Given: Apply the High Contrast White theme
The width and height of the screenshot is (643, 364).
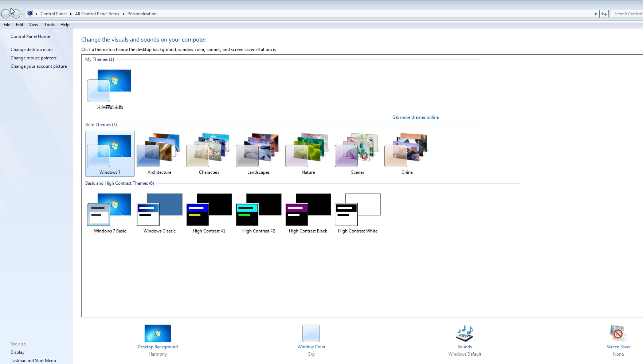Looking at the screenshot, I should click(x=357, y=213).
